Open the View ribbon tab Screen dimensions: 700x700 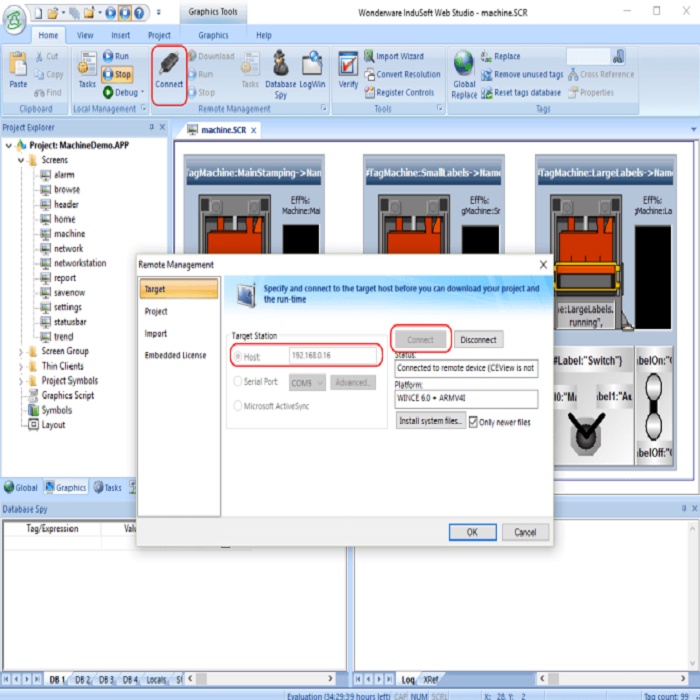pyautogui.click(x=85, y=35)
